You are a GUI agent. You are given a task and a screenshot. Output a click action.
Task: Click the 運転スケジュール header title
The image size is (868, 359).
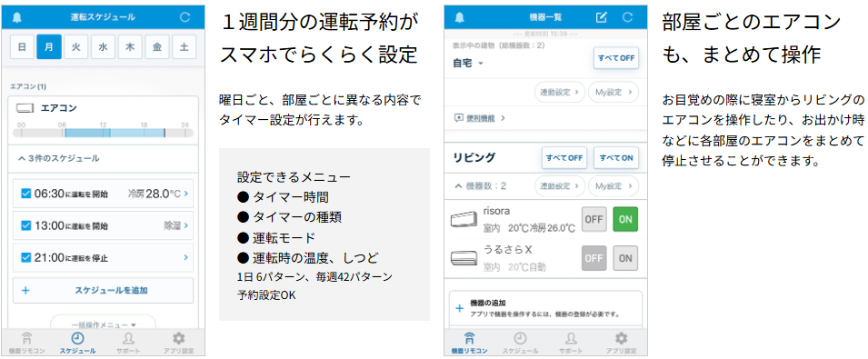click(103, 17)
